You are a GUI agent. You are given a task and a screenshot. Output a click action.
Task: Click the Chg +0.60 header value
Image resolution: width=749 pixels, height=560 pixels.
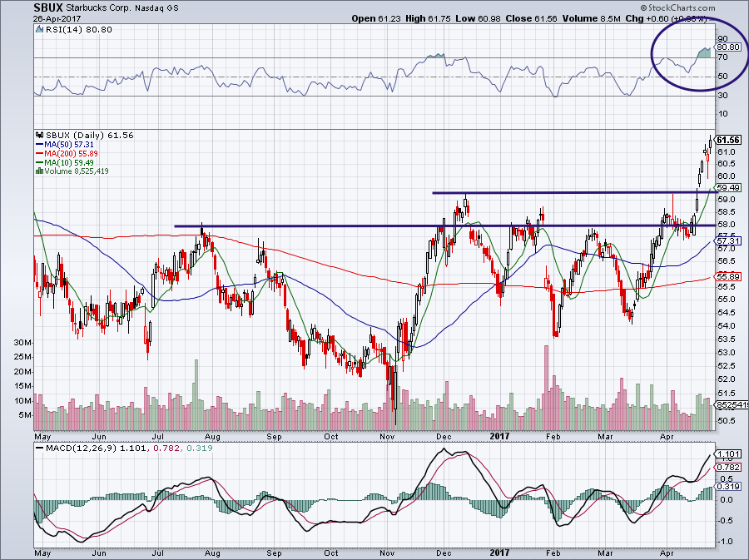tap(647, 18)
